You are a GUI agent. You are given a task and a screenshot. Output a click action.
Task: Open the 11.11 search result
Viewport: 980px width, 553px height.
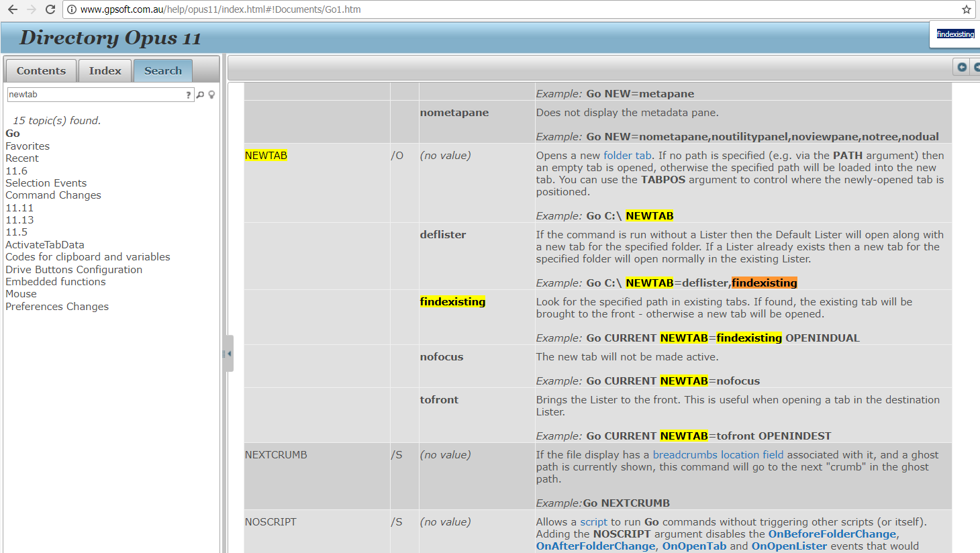(19, 208)
